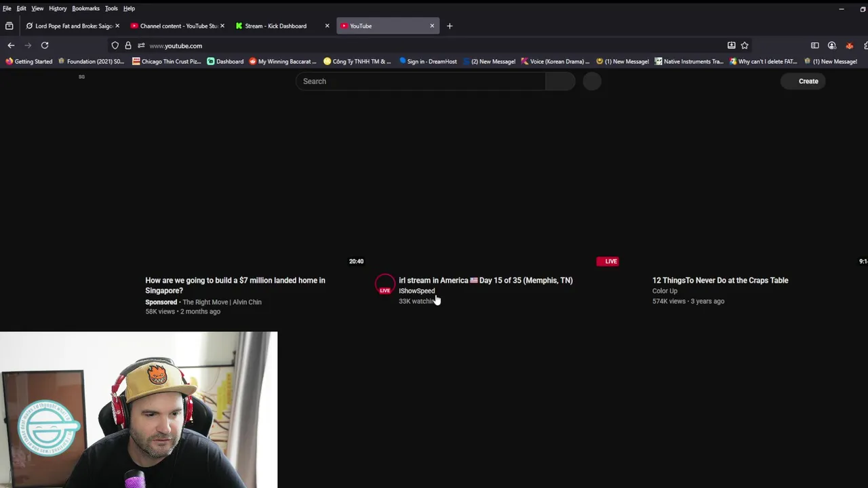The width and height of the screenshot is (868, 488).
Task: Open 12 Things To Never Do at Craps Table
Action: tap(720, 280)
